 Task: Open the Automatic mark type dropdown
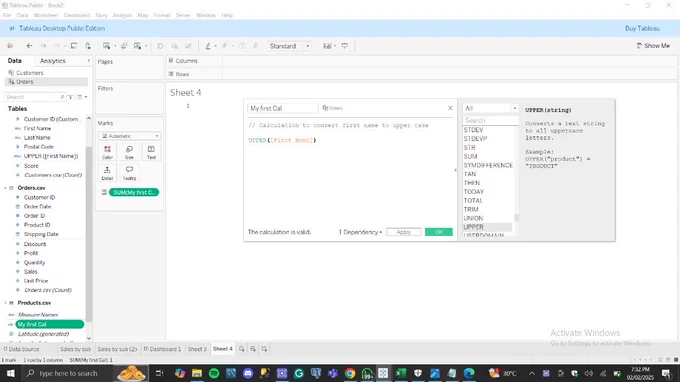click(x=129, y=136)
